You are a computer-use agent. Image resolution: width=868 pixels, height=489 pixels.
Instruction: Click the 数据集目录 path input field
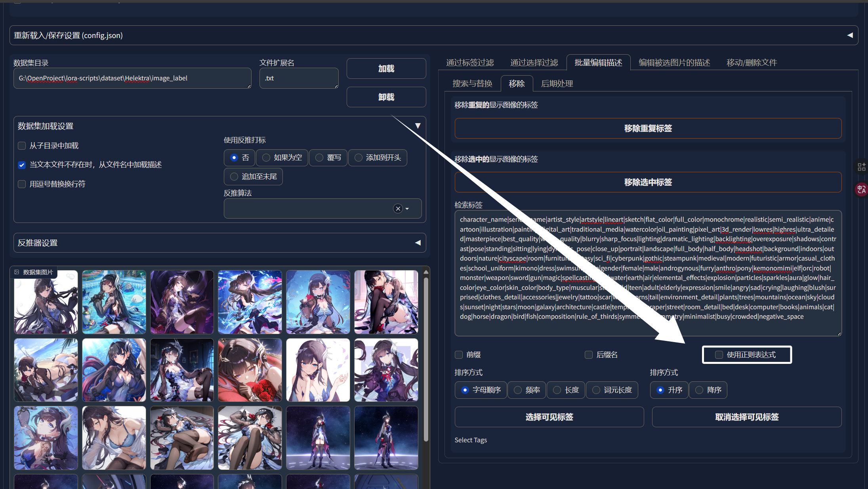point(132,78)
